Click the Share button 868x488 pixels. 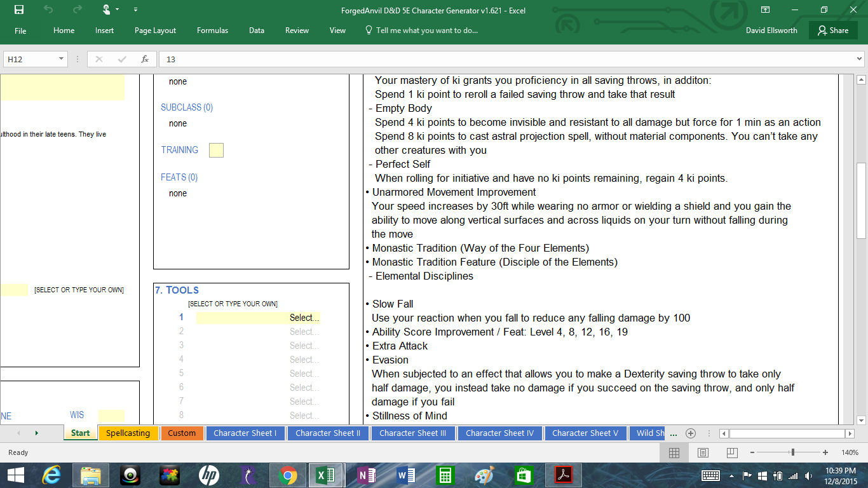pyautogui.click(x=833, y=30)
